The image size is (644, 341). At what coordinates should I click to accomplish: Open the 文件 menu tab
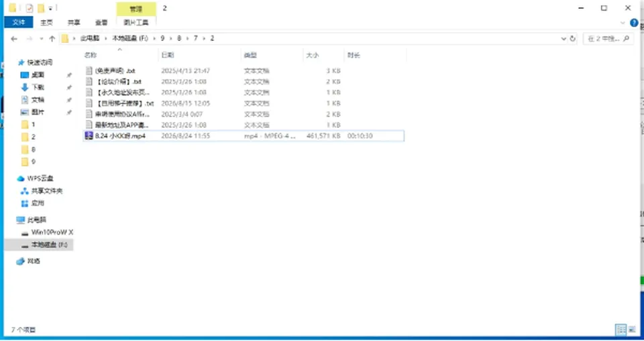click(19, 23)
